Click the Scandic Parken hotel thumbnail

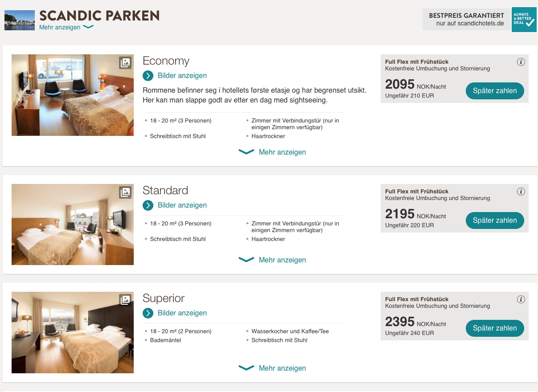point(20,20)
